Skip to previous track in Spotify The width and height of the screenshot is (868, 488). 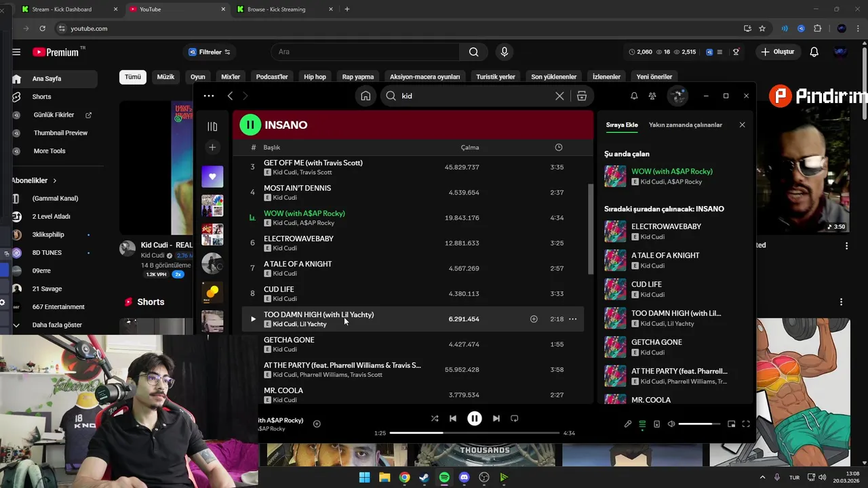(453, 418)
